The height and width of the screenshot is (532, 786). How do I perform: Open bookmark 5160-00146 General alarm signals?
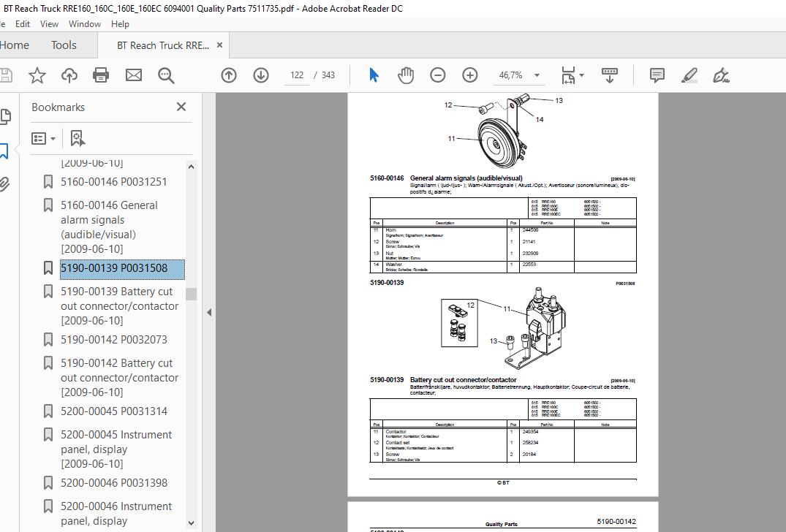pos(109,227)
